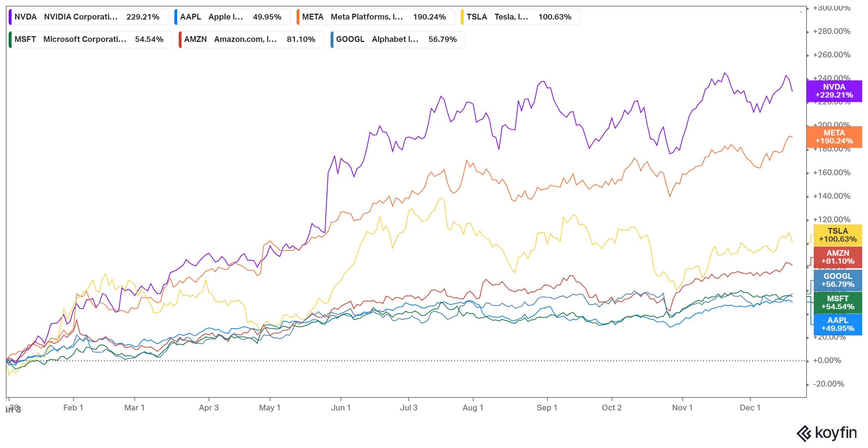Click the blue AAPL +49.95% axis tag

click(838, 324)
